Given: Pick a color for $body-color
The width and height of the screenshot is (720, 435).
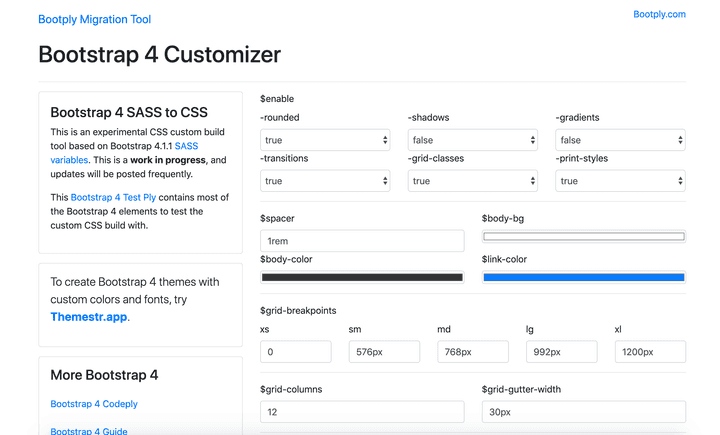Looking at the screenshot, I should pyautogui.click(x=362, y=277).
